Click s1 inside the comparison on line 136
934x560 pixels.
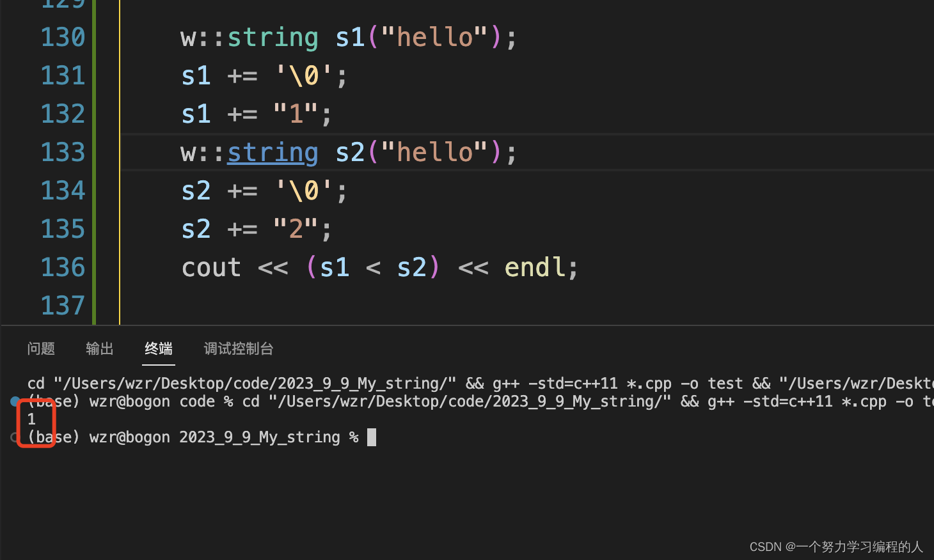(335, 268)
